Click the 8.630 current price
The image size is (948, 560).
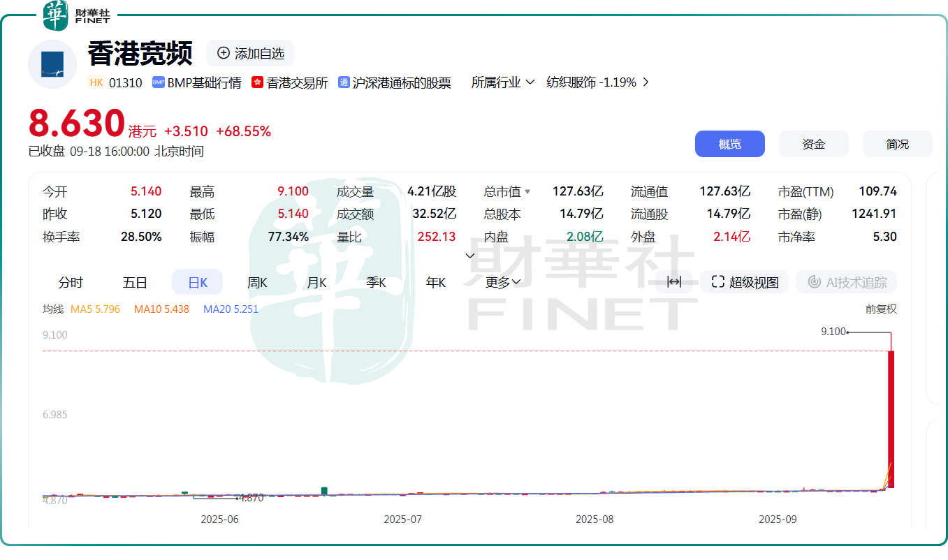pos(76,124)
